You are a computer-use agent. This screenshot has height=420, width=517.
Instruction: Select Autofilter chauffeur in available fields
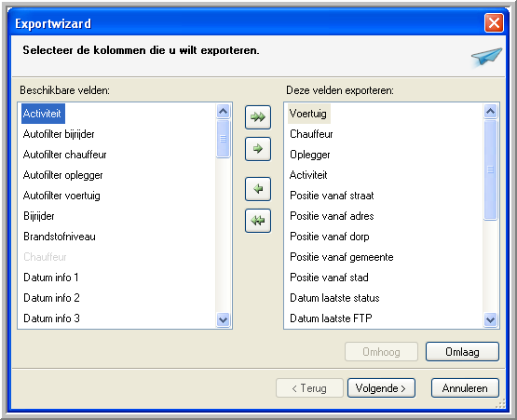coord(64,155)
